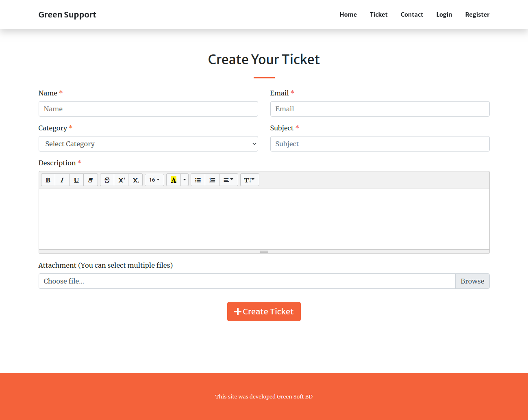This screenshot has height=420, width=528.
Task: Open the Ticket menu item
Action: tap(378, 15)
